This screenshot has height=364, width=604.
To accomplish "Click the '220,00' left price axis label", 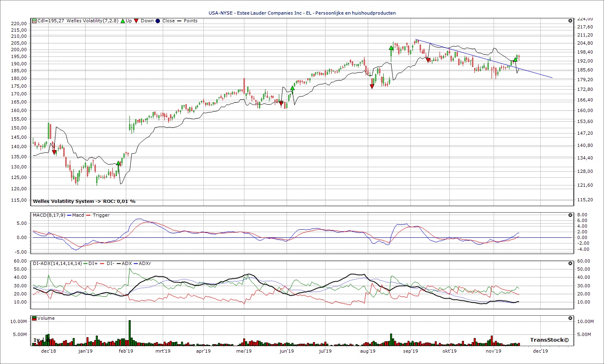I will pyautogui.click(x=19, y=24).
